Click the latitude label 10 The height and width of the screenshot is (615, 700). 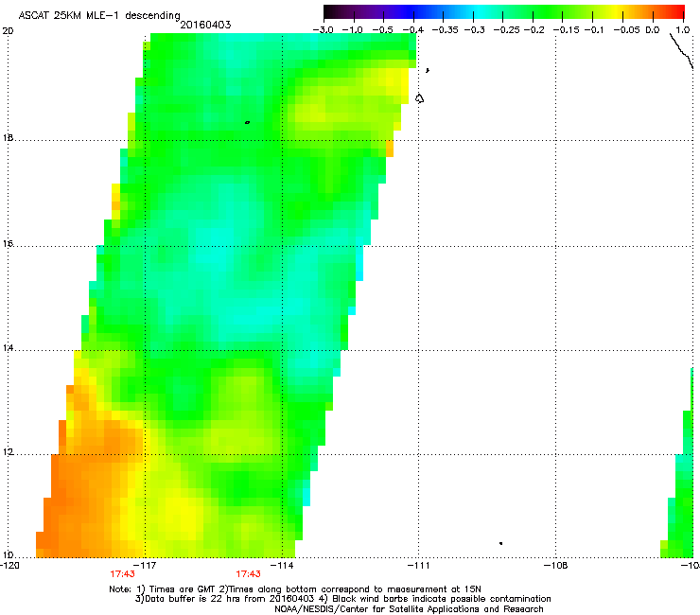tap(8, 555)
